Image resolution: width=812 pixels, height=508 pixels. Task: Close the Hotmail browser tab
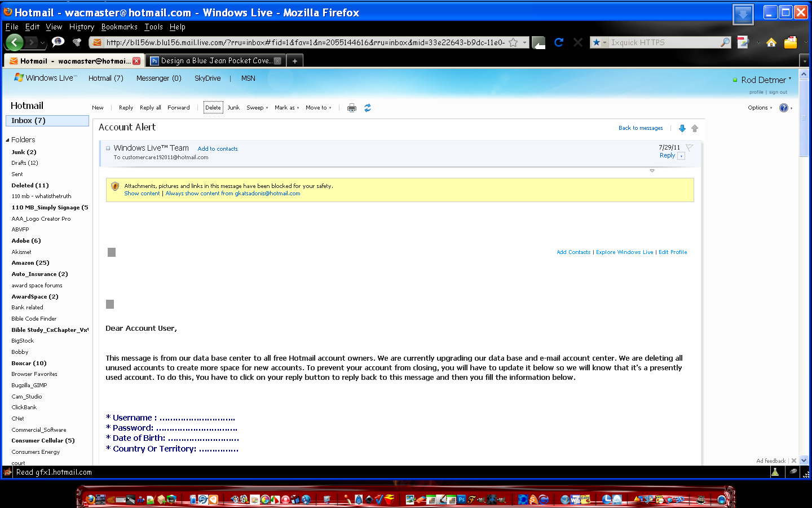[x=136, y=61]
